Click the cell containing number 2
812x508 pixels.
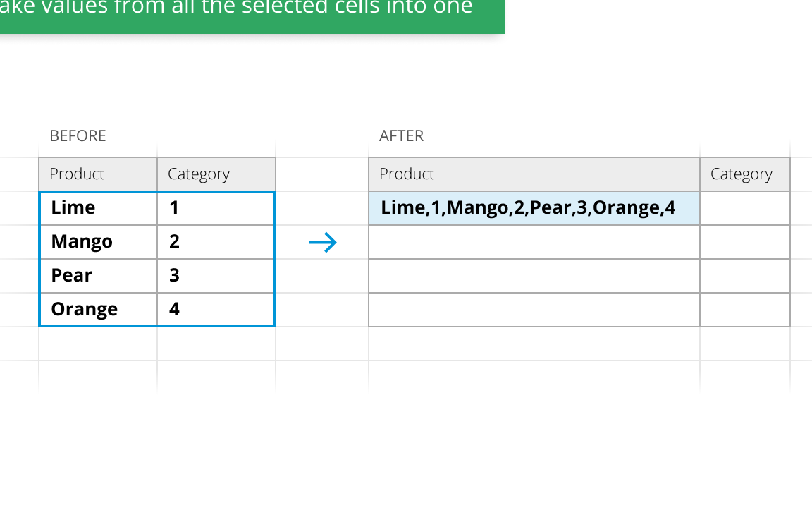pos(216,242)
